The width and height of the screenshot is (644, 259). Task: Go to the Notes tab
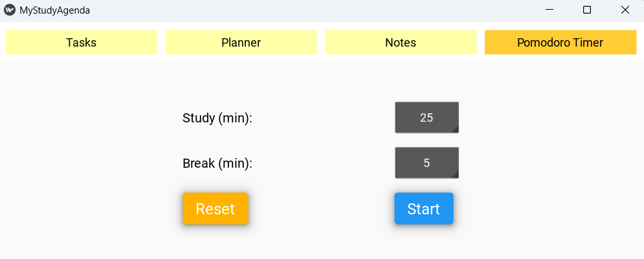[401, 43]
